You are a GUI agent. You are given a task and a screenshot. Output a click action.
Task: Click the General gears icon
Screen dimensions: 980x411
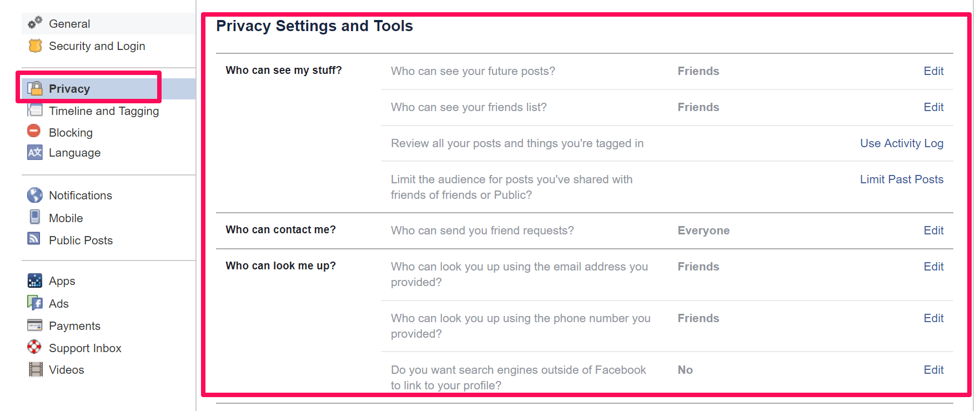tap(35, 23)
